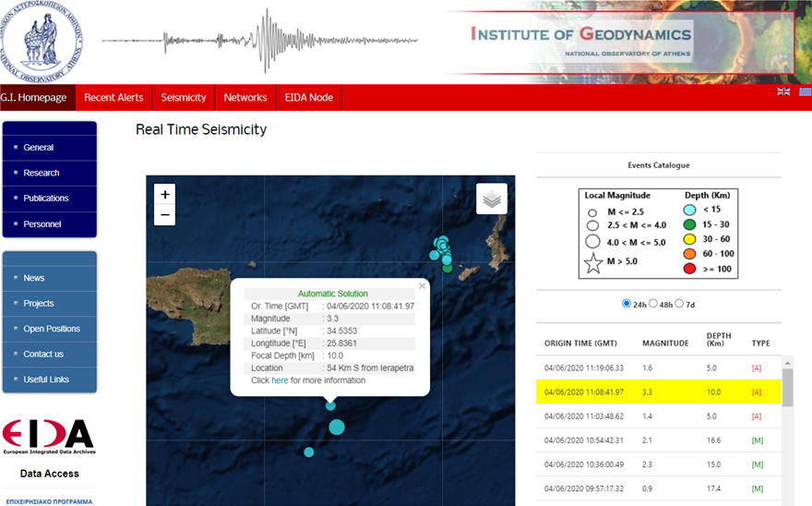Click the National Observatory of Athens logo
Viewport: 812px width, 506px height.
coord(41,39)
